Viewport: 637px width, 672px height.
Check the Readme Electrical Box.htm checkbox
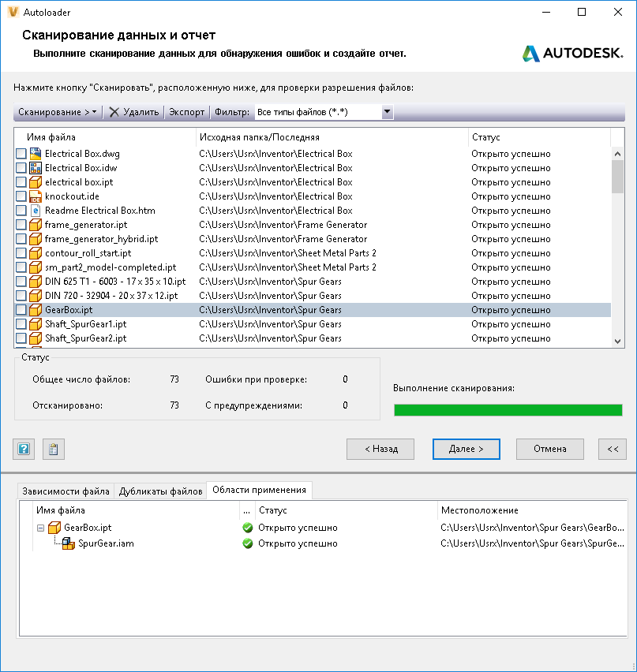(21, 210)
